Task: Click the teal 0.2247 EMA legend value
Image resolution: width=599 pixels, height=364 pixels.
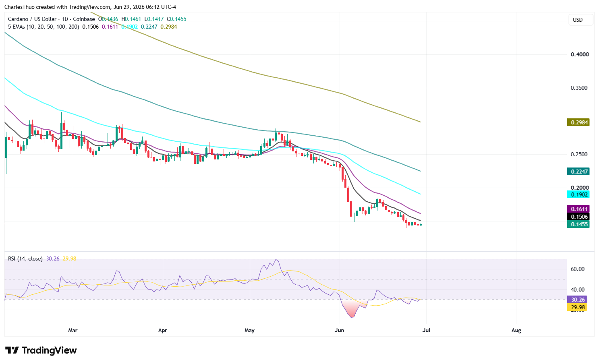Action: pyautogui.click(x=149, y=27)
